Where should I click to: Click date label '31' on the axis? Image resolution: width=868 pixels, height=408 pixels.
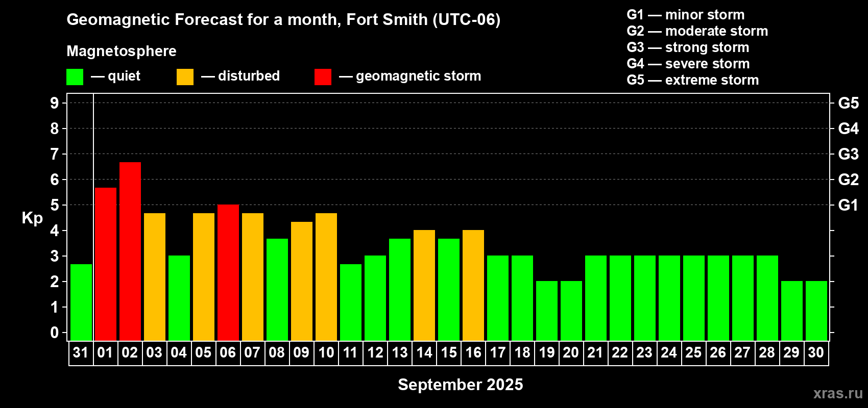(x=81, y=353)
